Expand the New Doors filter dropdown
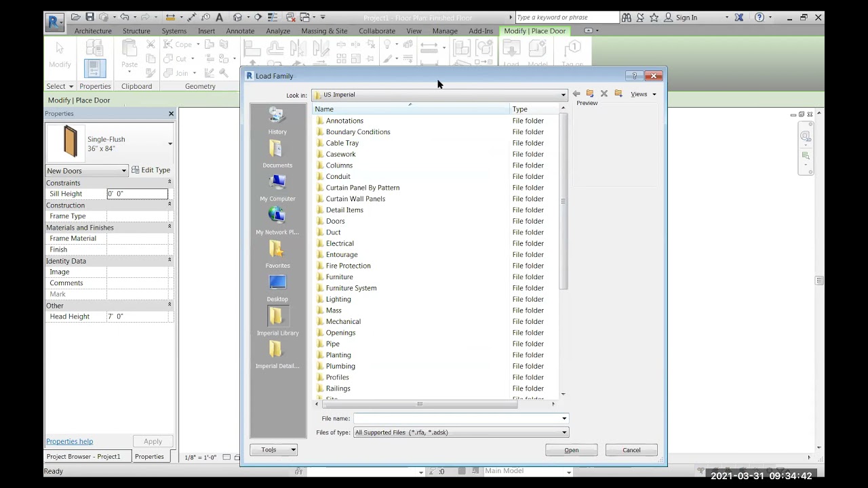The width and height of the screenshot is (868, 488). click(123, 171)
